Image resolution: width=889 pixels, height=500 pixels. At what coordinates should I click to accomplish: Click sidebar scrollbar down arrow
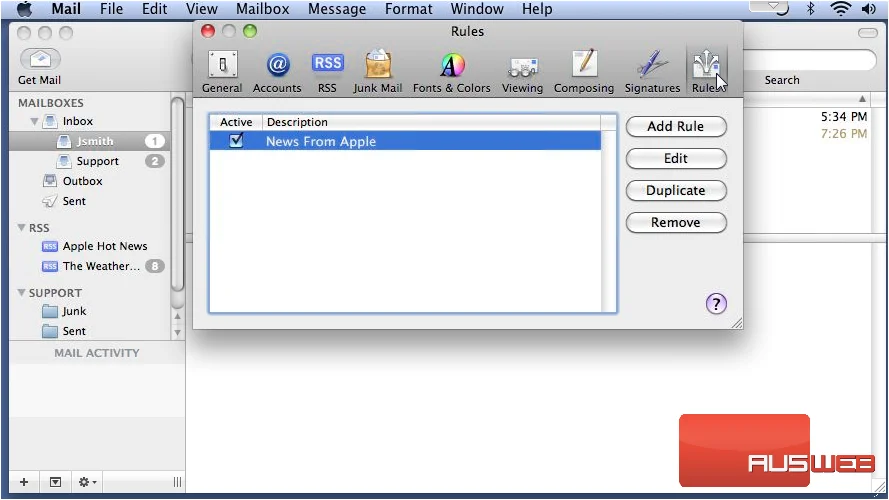(177, 333)
